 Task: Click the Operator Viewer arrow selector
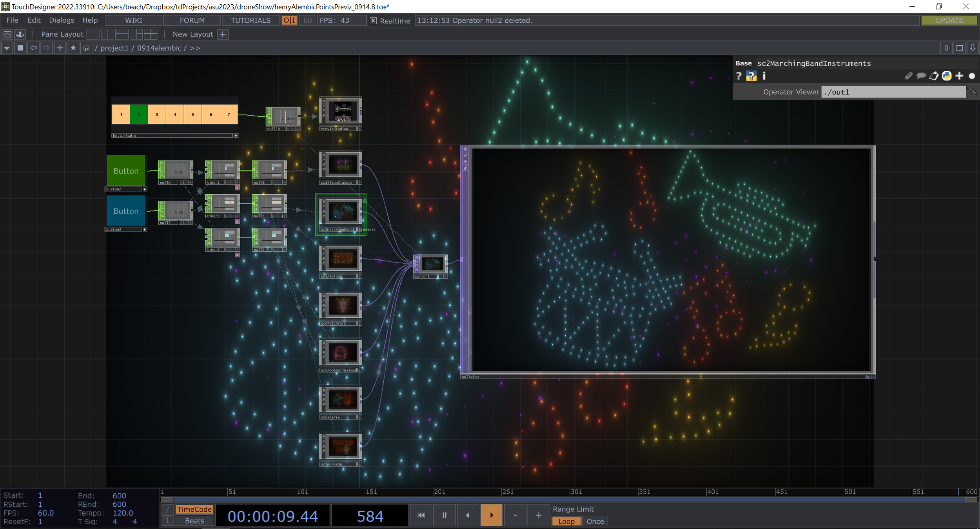pos(972,92)
